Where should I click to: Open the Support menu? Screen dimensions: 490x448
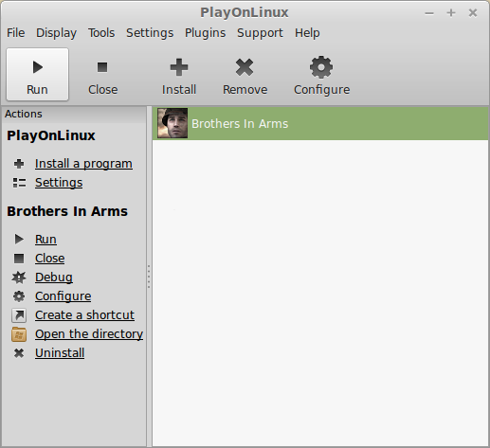pyautogui.click(x=260, y=33)
